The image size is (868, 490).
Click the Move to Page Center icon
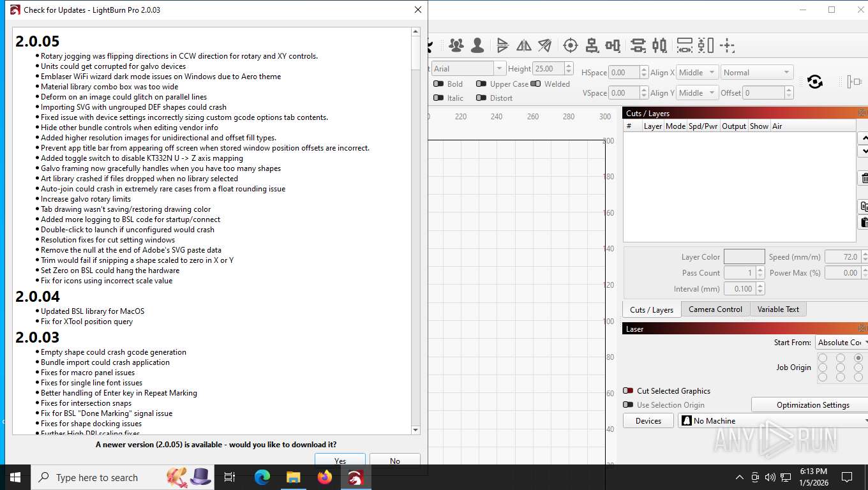point(727,45)
